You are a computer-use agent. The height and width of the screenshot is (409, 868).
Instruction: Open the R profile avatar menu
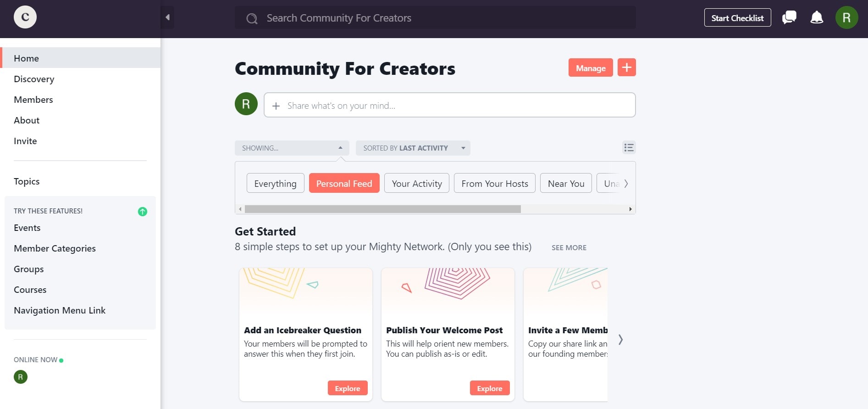(847, 17)
